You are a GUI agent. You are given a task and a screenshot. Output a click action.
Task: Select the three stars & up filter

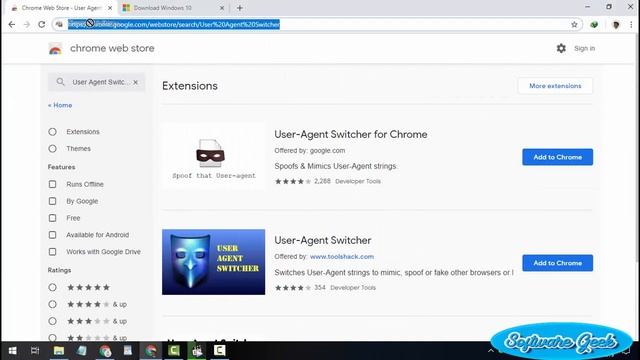tap(52, 321)
